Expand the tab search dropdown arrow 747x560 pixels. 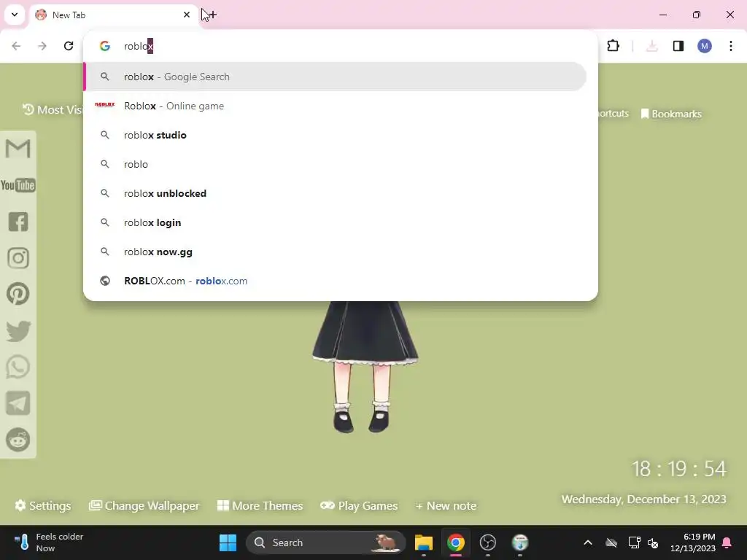(15, 15)
